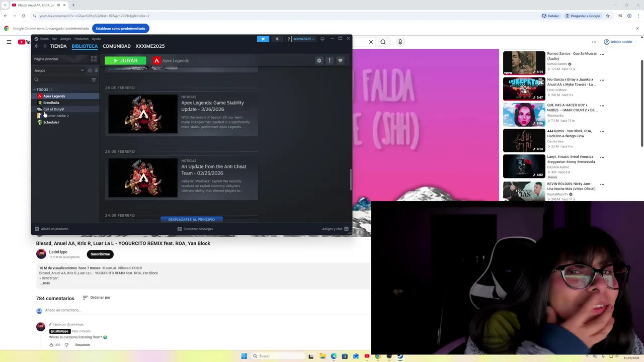Click YouTube voice search microphone
This screenshot has width=644, height=362.
(x=400, y=42)
